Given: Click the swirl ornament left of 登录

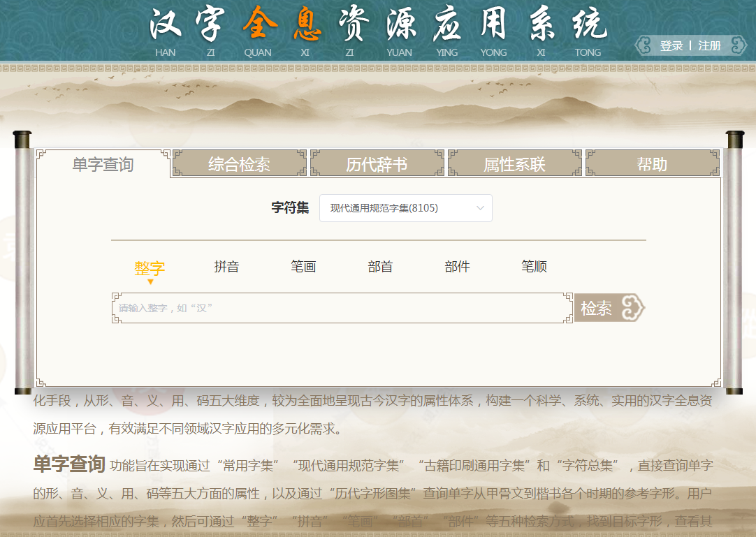Looking at the screenshot, I should click(x=644, y=45).
